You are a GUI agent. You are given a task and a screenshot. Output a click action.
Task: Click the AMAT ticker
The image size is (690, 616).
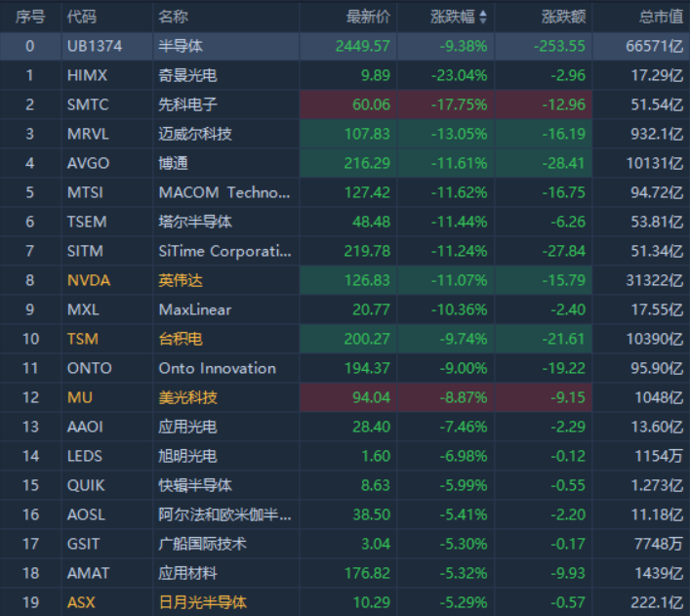(88, 573)
